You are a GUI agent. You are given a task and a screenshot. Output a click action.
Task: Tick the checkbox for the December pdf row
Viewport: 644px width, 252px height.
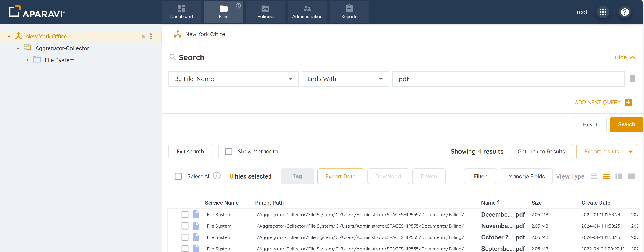point(185,214)
